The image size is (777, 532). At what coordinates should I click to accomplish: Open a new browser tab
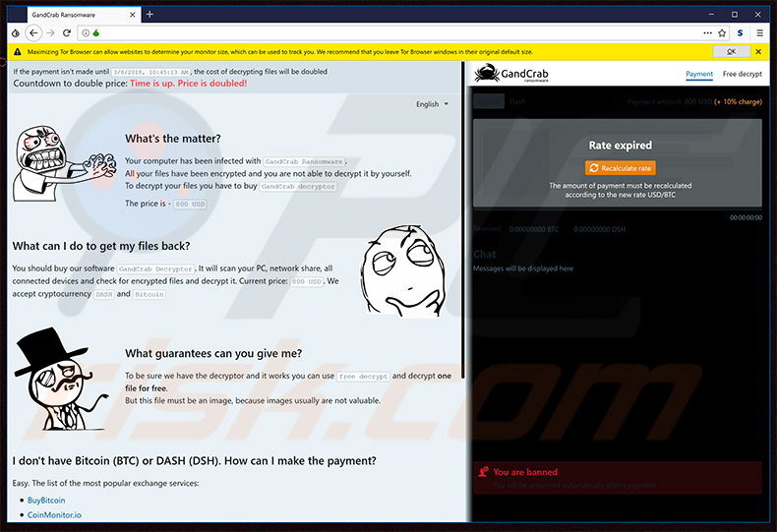149,15
